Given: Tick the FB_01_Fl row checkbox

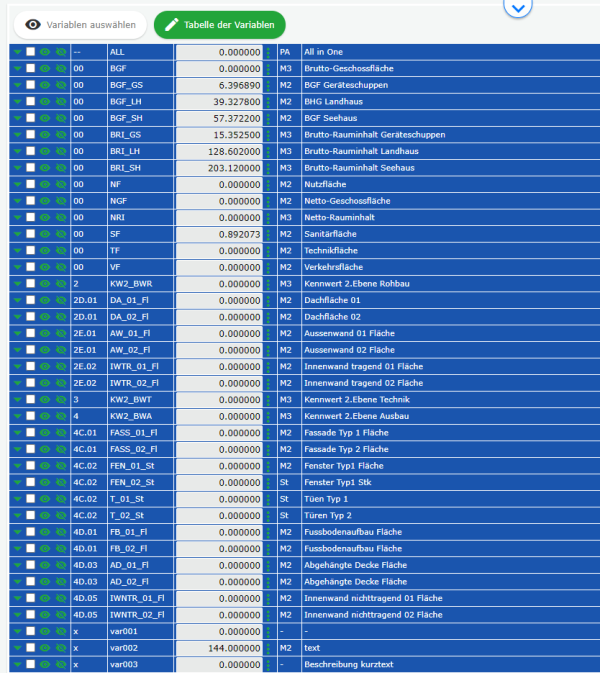Looking at the screenshot, I should click(30, 532).
